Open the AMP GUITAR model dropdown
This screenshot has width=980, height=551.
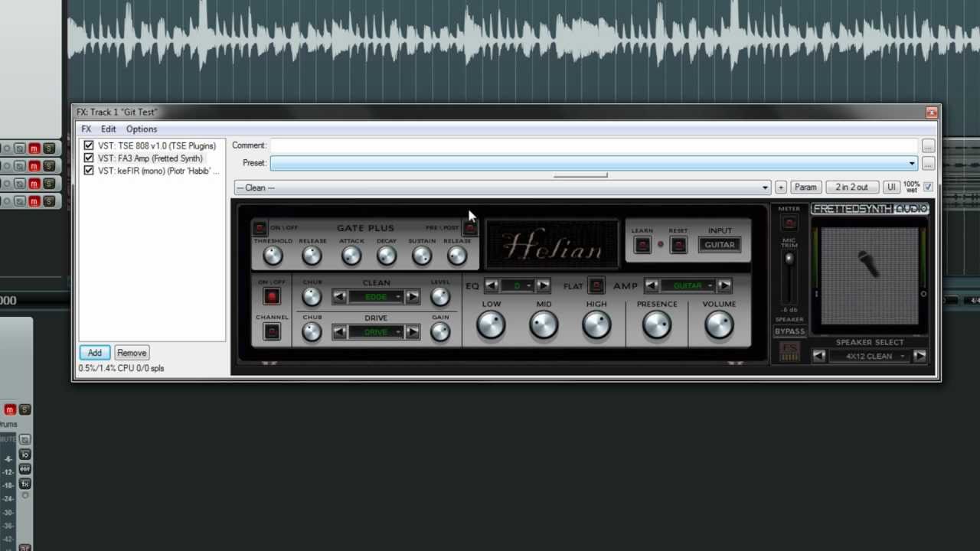[688, 286]
